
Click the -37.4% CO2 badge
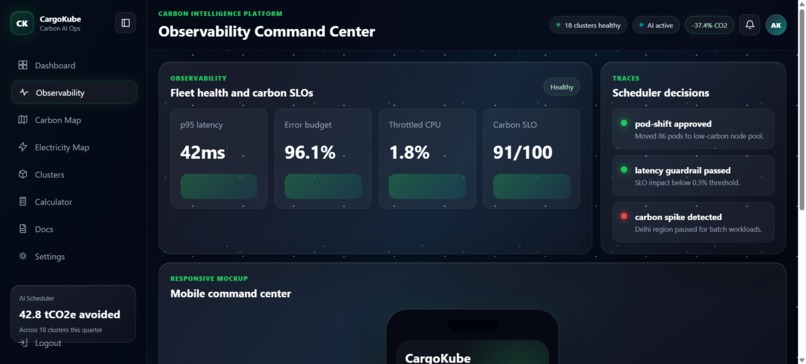pos(709,25)
